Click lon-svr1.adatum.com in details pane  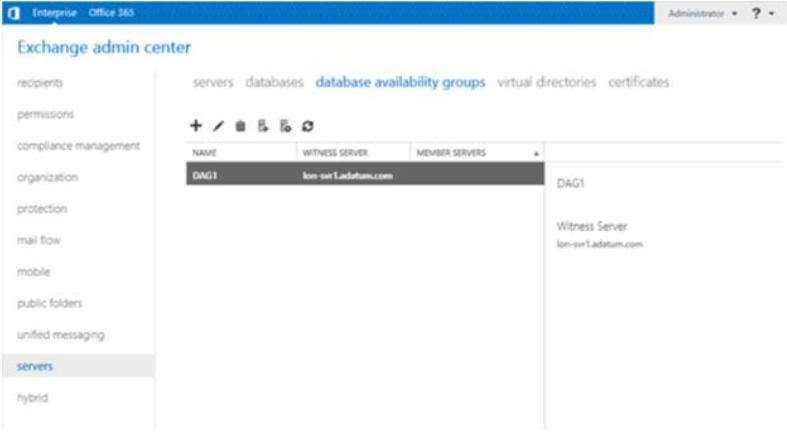point(600,244)
